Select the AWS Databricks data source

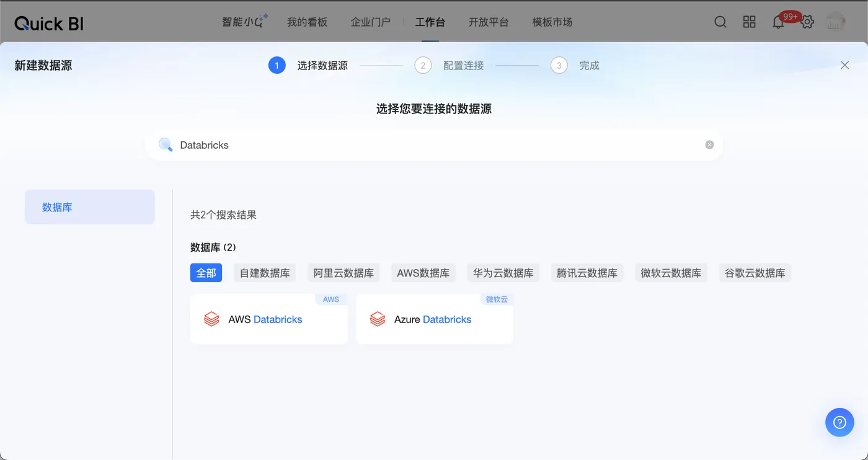(x=269, y=319)
